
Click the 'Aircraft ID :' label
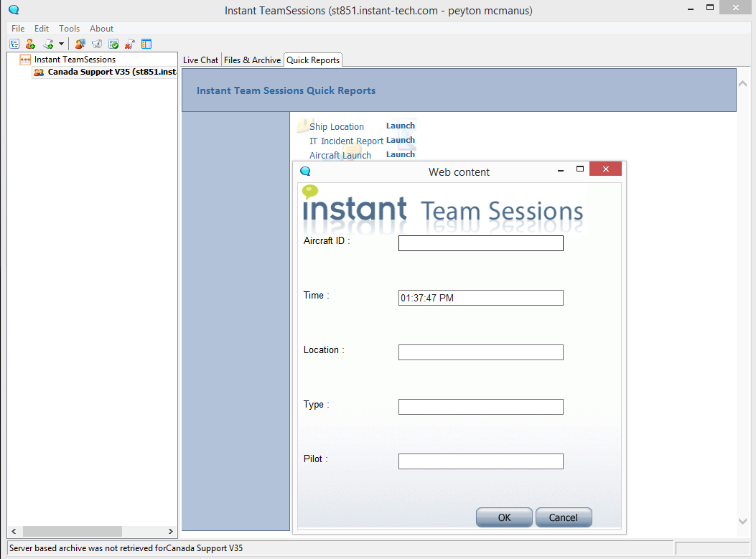click(327, 240)
